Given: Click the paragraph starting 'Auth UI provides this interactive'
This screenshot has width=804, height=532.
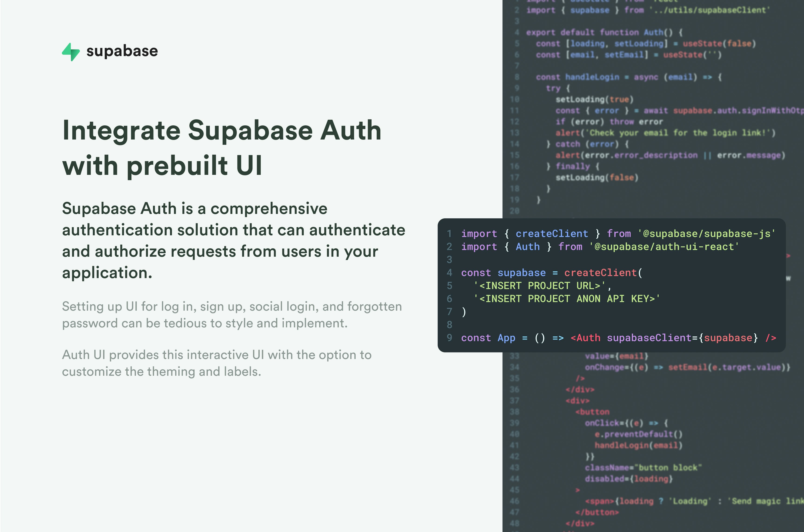Looking at the screenshot, I should pyautogui.click(x=217, y=363).
